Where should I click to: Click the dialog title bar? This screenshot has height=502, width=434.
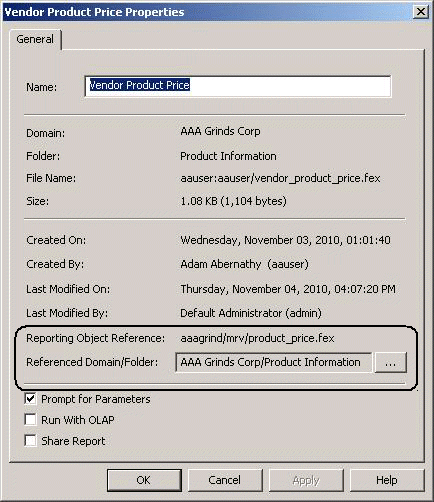point(207,12)
